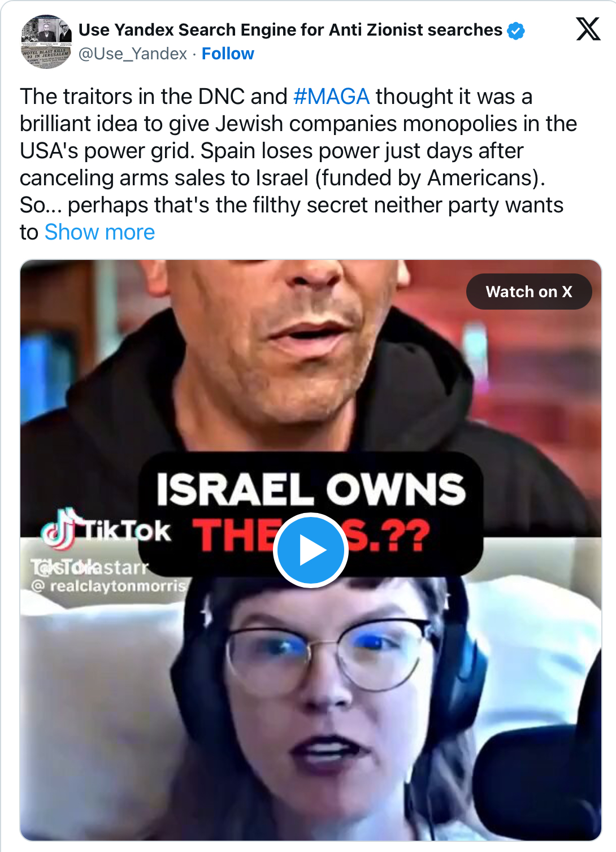The height and width of the screenshot is (852, 616).
Task: Click the Watch on X button
Action: [x=529, y=292]
